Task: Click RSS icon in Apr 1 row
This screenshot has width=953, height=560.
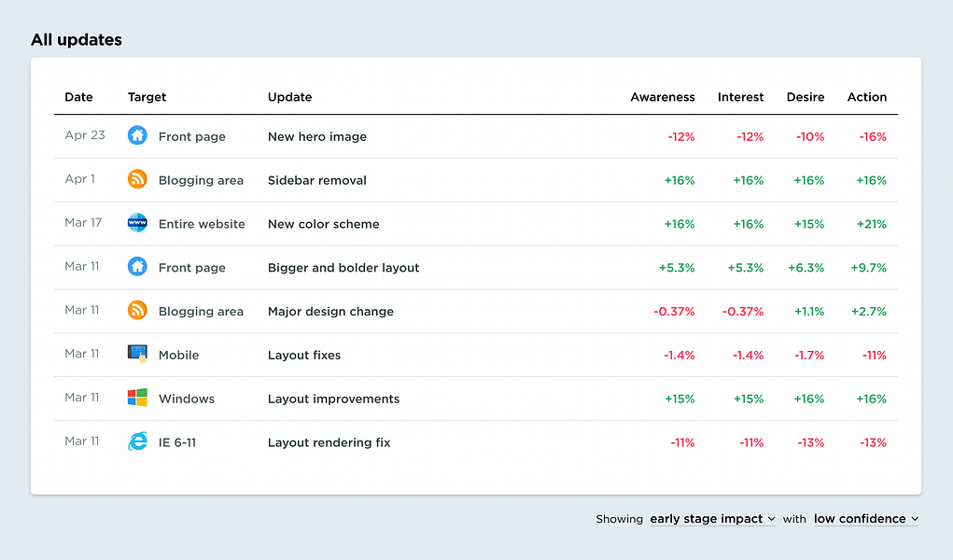Action: pyautogui.click(x=137, y=179)
